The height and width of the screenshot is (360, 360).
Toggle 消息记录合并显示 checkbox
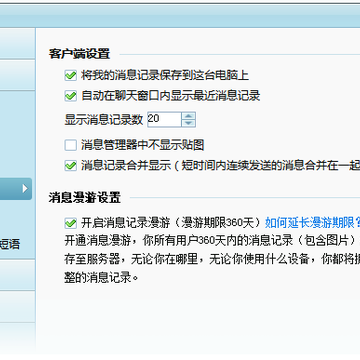click(x=71, y=166)
